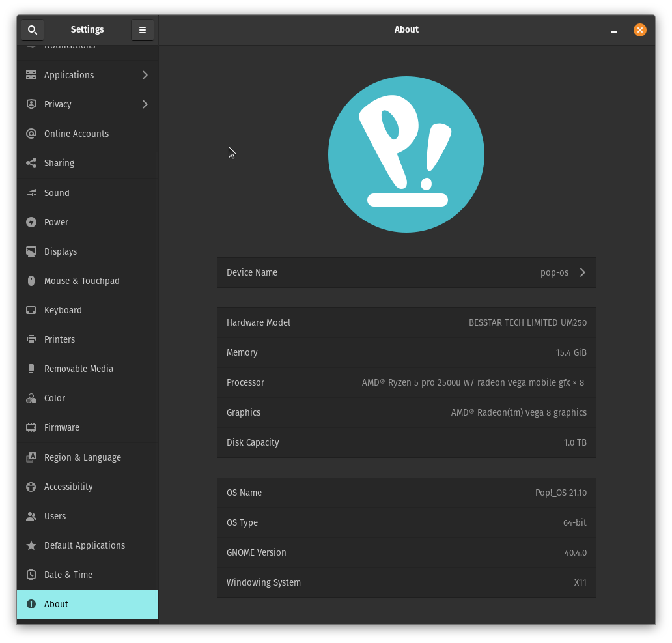
Task: Click the Printers printer icon
Action: coord(31,339)
